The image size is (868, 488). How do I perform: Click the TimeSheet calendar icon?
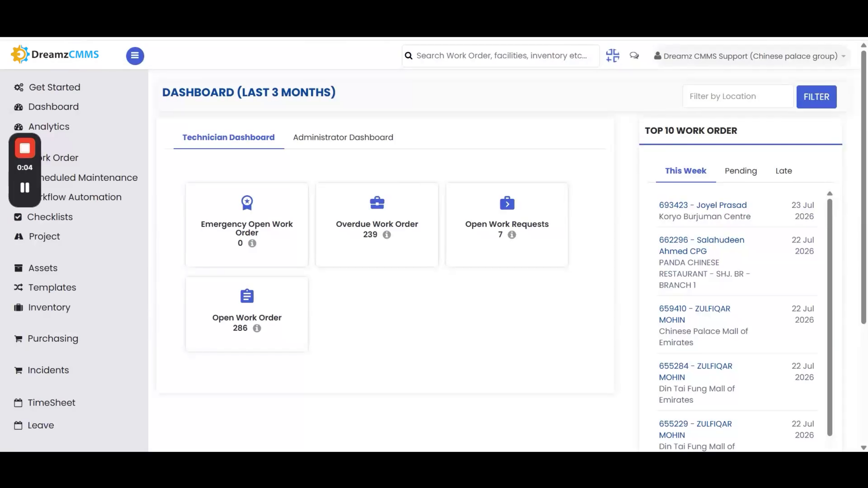tap(18, 403)
